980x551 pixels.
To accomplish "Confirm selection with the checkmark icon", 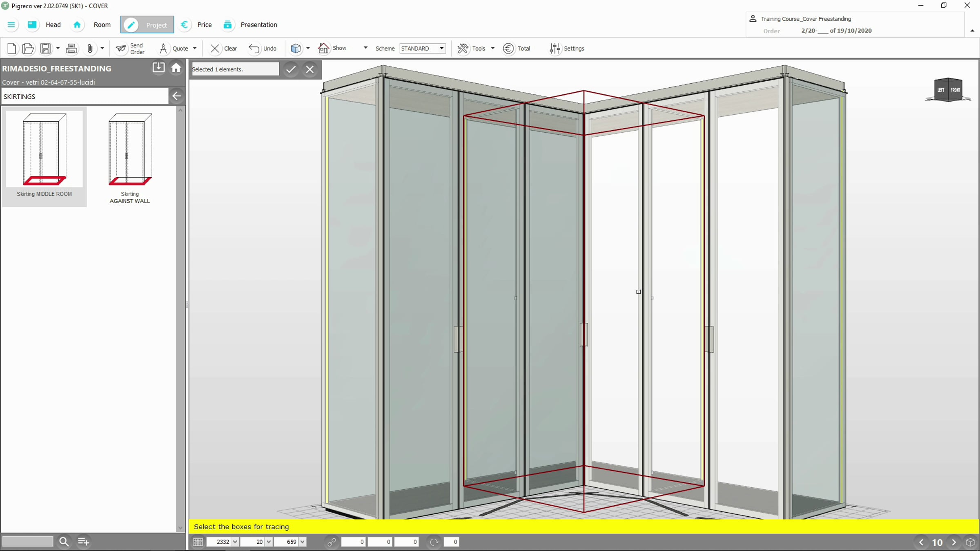I will (x=291, y=69).
